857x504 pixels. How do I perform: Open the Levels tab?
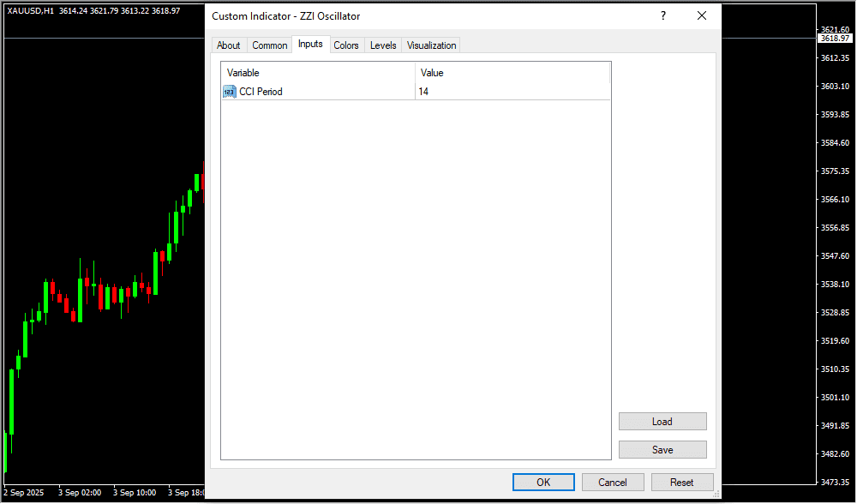click(x=383, y=45)
